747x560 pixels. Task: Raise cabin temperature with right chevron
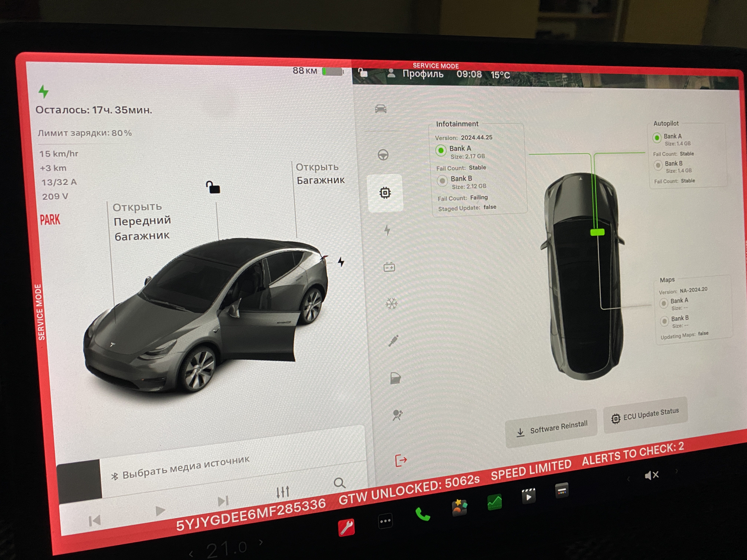pos(261,542)
